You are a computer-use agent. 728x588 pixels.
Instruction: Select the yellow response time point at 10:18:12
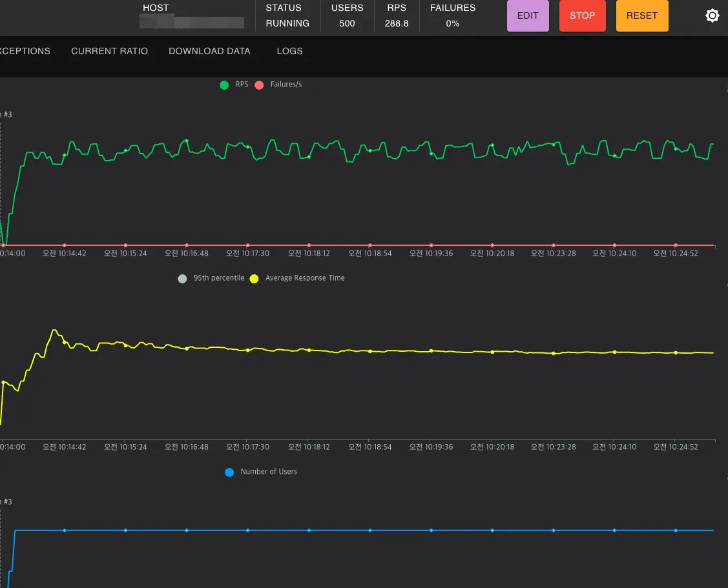pyautogui.click(x=309, y=350)
